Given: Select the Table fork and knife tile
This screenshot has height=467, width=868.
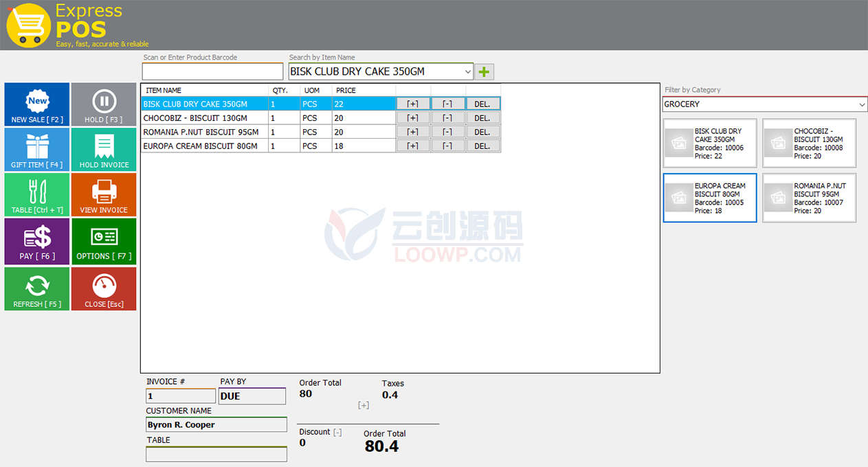Looking at the screenshot, I should click(x=37, y=195).
